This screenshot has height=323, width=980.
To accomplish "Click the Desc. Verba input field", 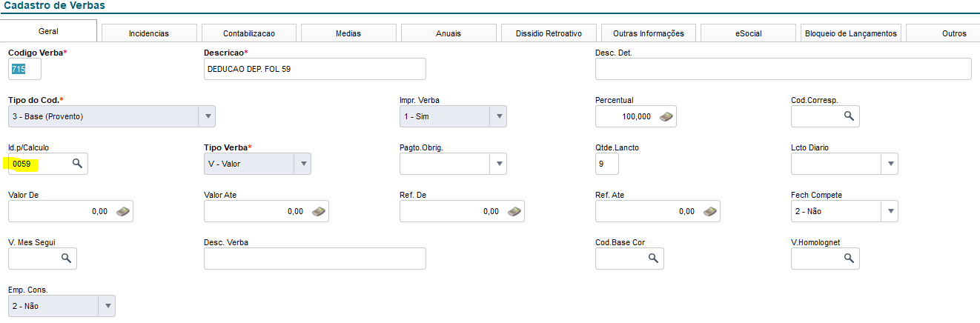I will [315, 258].
